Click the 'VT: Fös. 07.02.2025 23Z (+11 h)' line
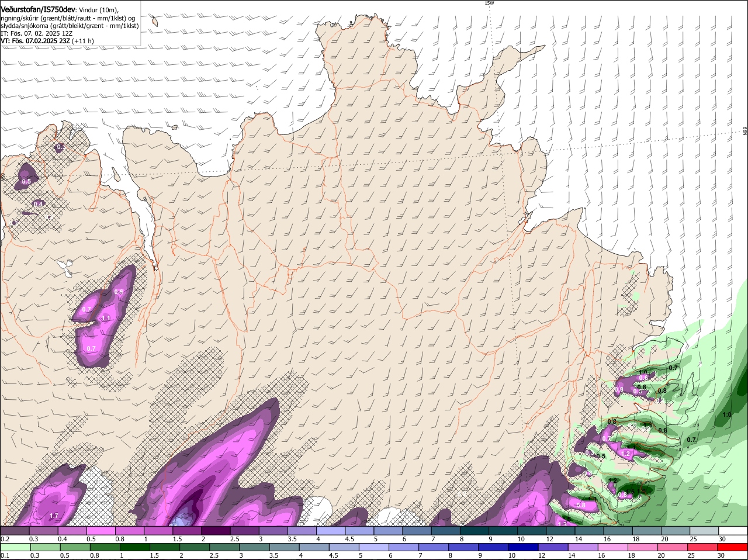Viewport: 748px width, 560px height. (47, 41)
